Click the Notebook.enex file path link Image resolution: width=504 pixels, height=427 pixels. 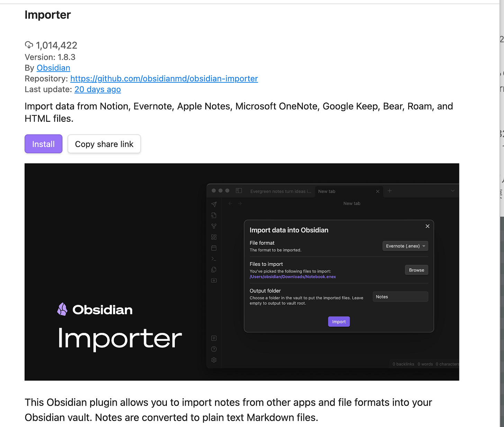point(293,277)
